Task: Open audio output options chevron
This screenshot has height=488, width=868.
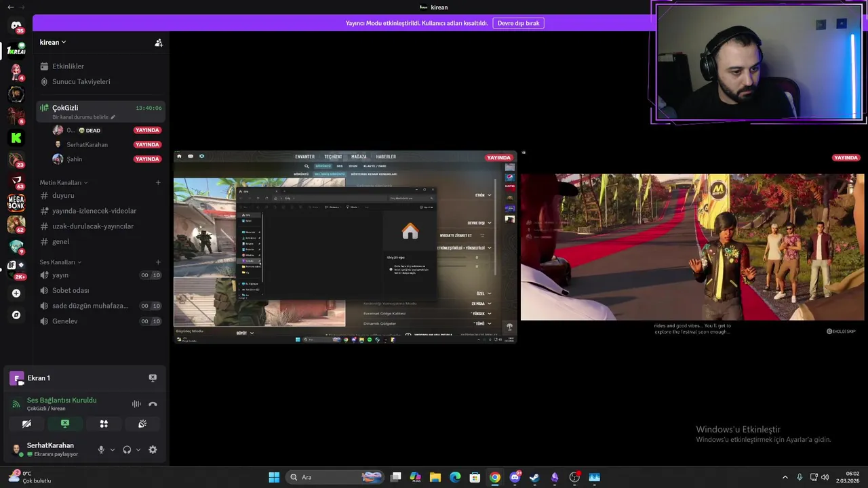Action: (x=138, y=449)
